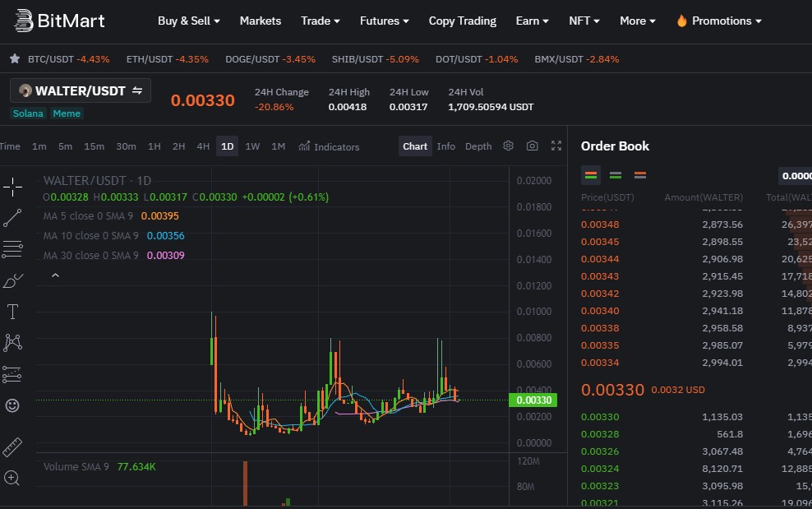Open Indicators on the chart toolbar
This screenshot has width=812, height=509.
click(329, 146)
